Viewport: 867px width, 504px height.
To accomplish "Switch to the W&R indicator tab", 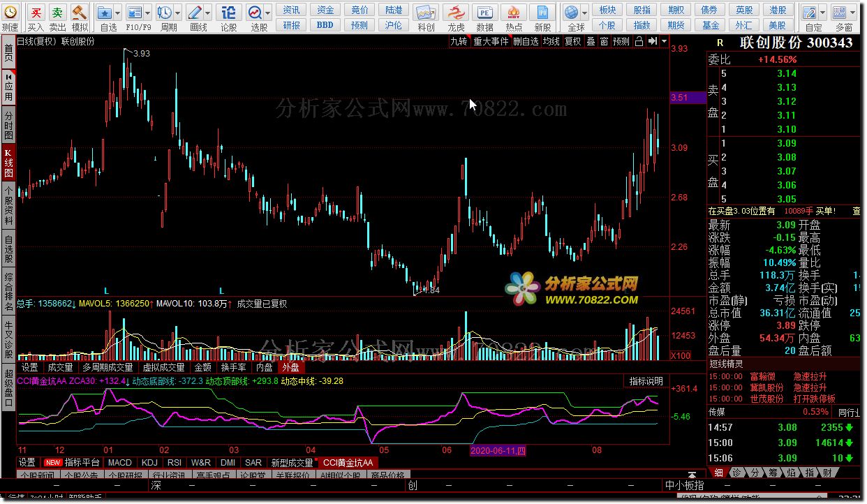I will click(x=201, y=462).
